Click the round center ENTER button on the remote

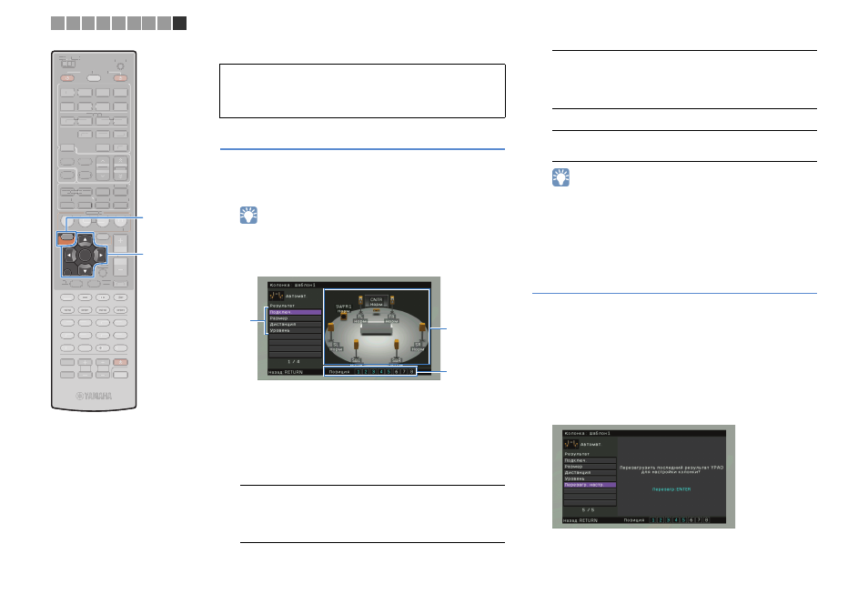[x=85, y=256]
